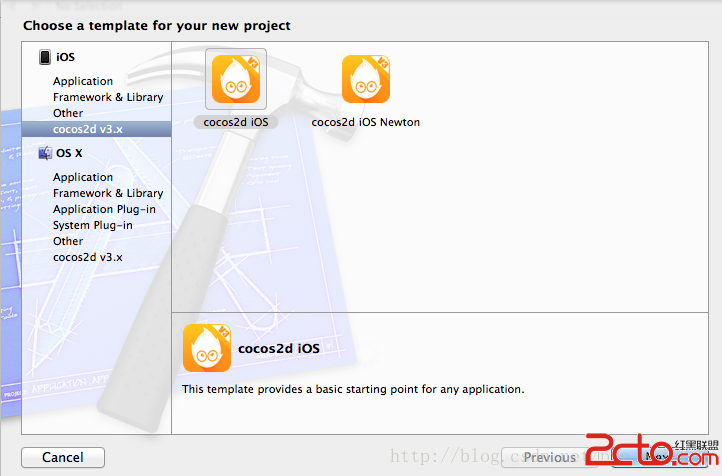Click the cocos2d iOS template label

point(236,122)
